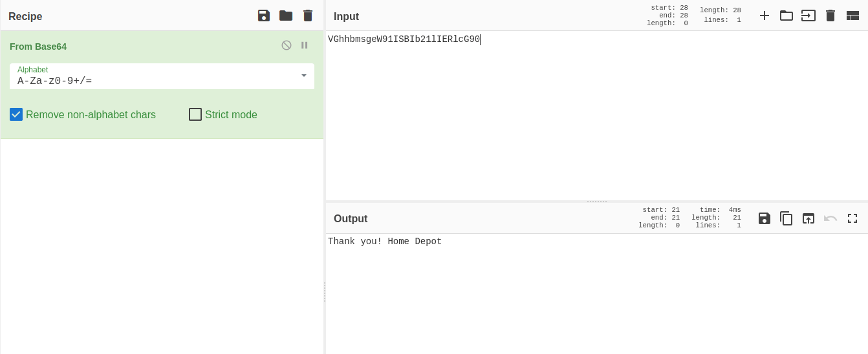Open file as input
Viewport: 868px width, 354px height.
click(x=808, y=16)
